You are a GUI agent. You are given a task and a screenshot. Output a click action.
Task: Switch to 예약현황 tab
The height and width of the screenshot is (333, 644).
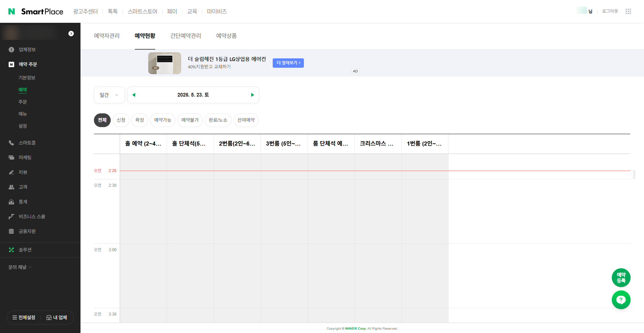pos(145,36)
